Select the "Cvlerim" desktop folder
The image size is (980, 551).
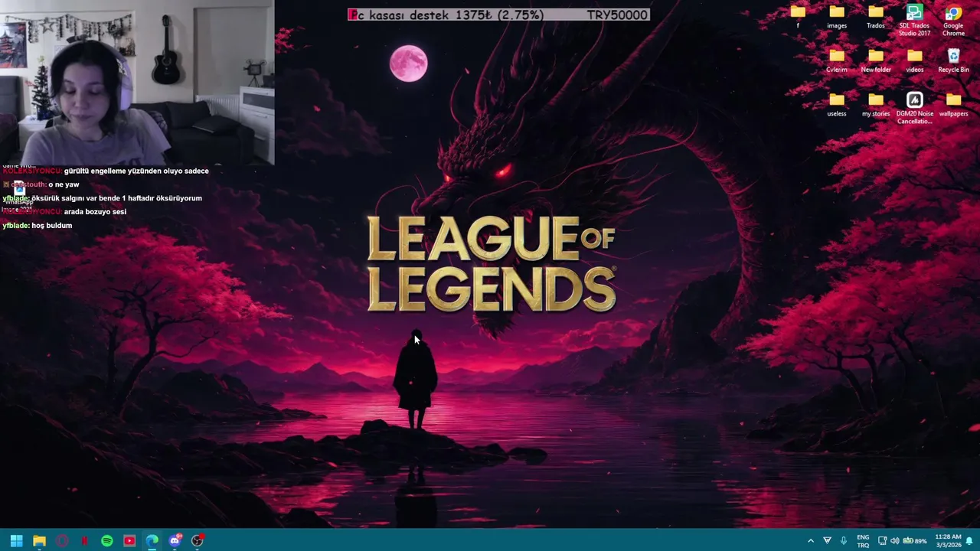coord(837,60)
